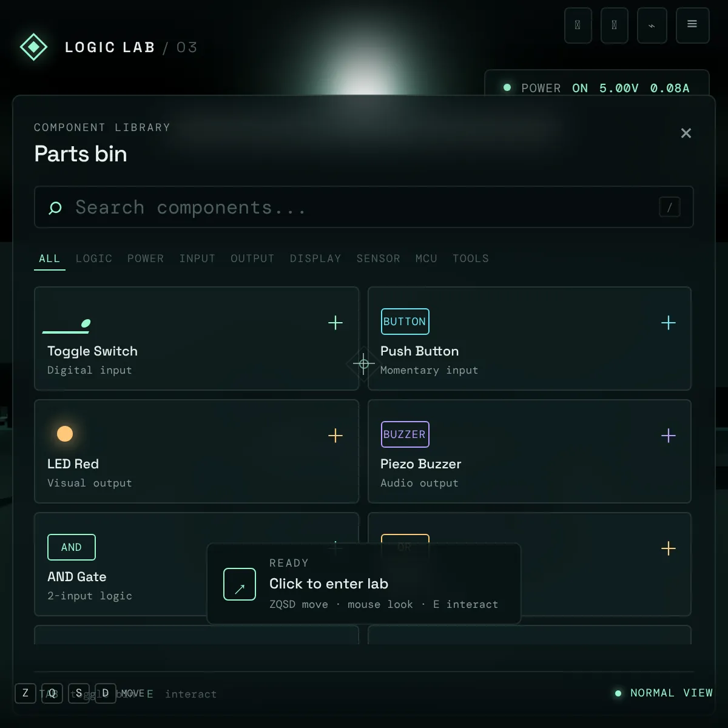The height and width of the screenshot is (728, 728).
Task: Click the BUZZER badge icon
Action: click(405, 434)
